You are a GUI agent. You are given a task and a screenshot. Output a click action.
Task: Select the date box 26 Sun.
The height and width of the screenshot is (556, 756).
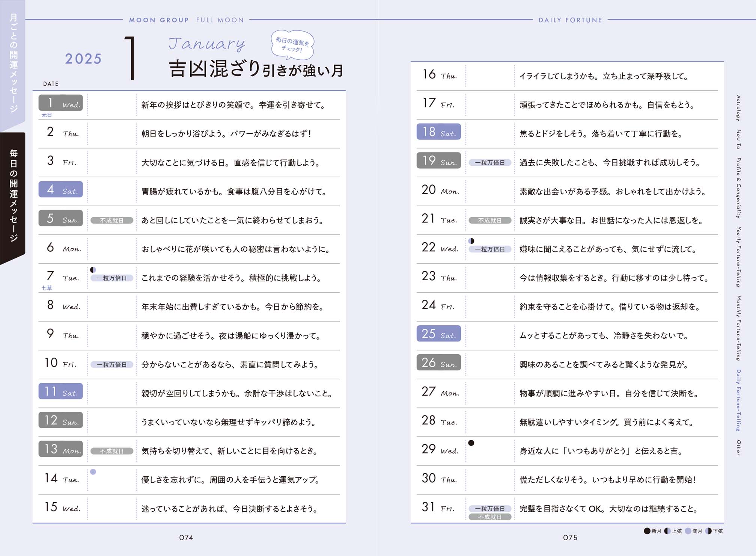point(439,362)
